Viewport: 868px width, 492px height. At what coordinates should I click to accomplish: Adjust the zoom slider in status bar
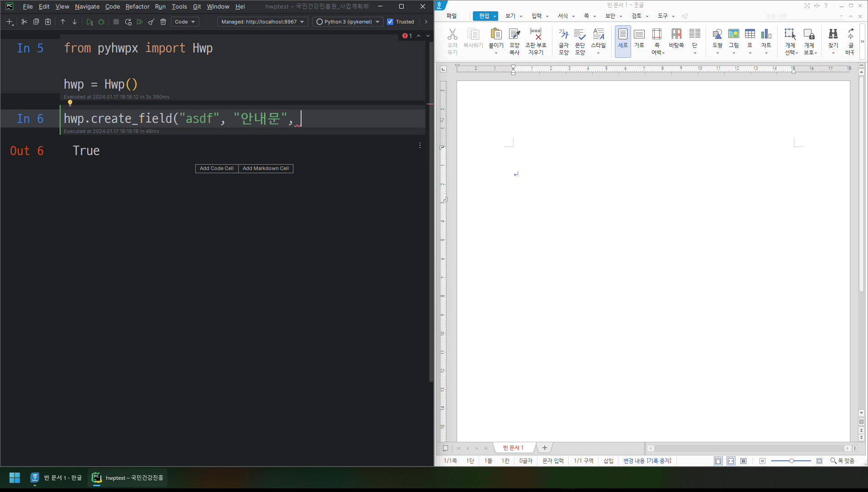click(791, 461)
